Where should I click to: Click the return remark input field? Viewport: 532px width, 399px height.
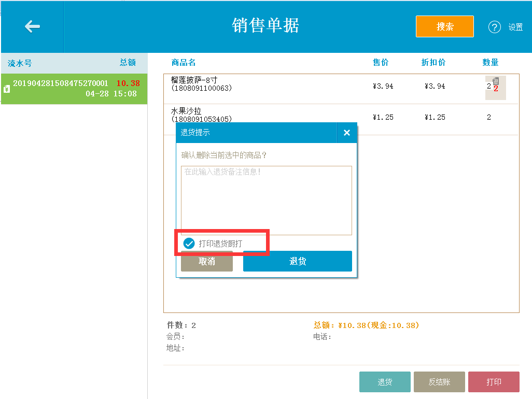(266, 199)
